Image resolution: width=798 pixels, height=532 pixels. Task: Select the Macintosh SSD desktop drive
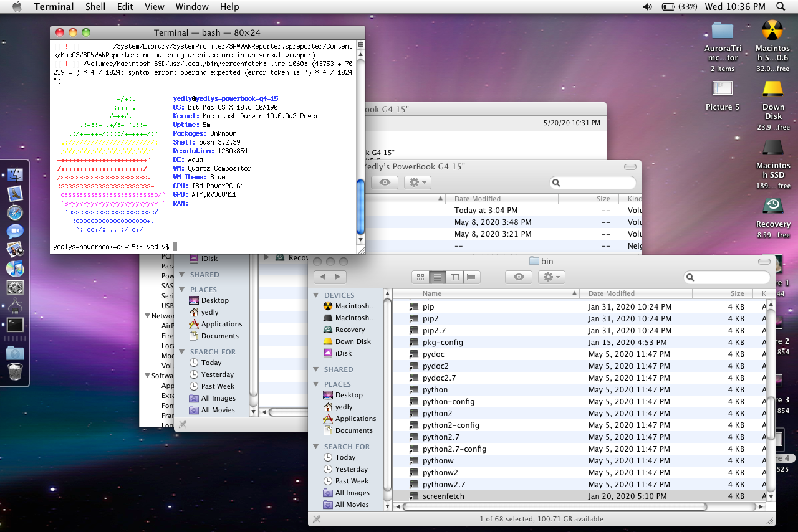[773, 163]
